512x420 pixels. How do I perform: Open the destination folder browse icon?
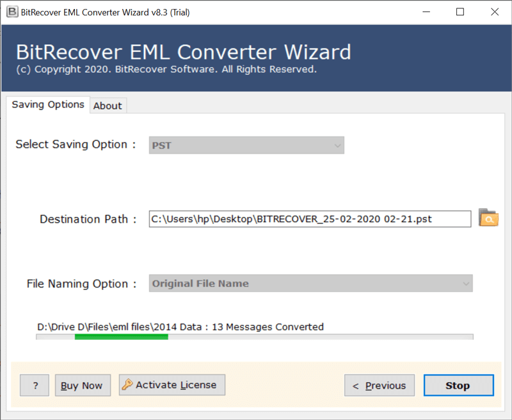pos(488,218)
